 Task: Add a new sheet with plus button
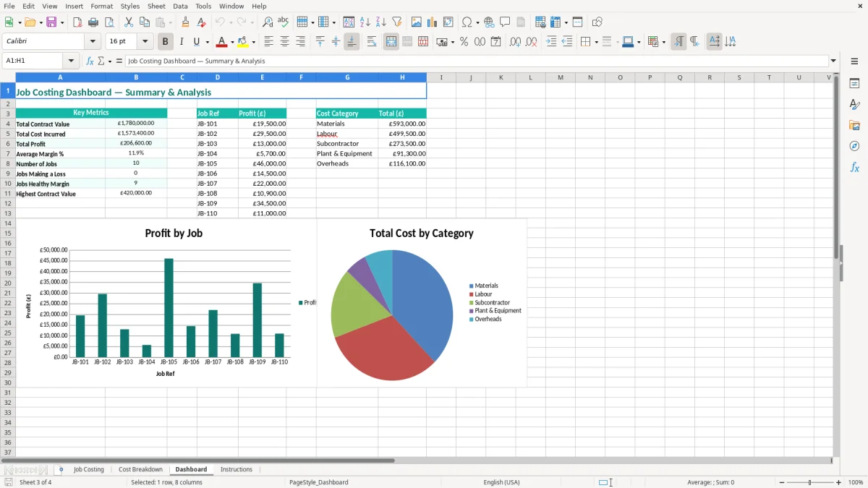61,470
